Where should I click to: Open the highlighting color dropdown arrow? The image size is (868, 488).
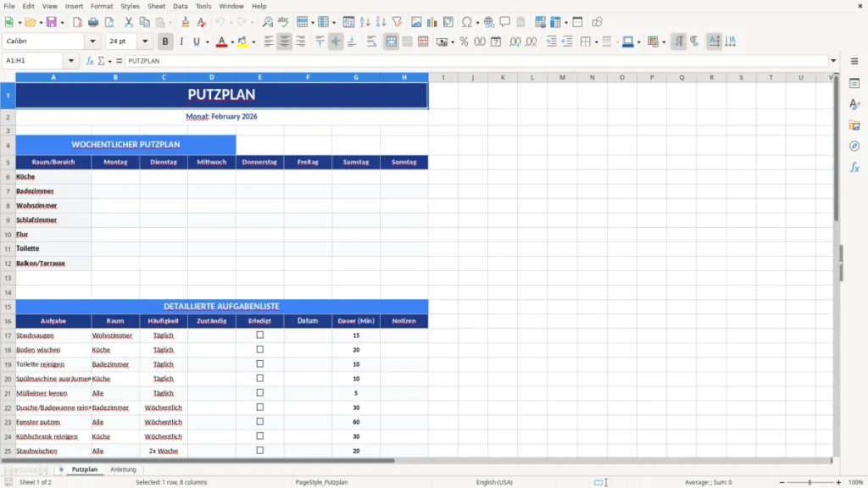[253, 42]
